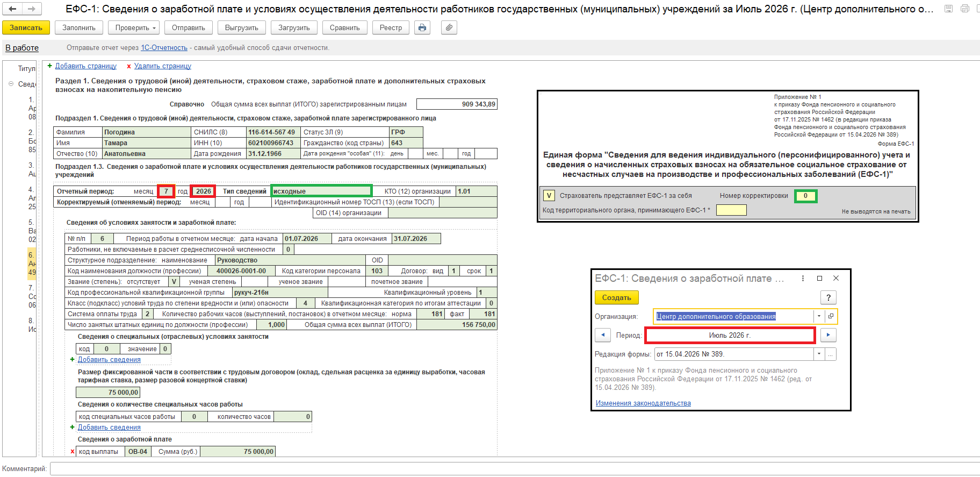The height and width of the screenshot is (477, 980).
Task: Click Добавить сведения under условиях занятости
Action: [x=109, y=360]
